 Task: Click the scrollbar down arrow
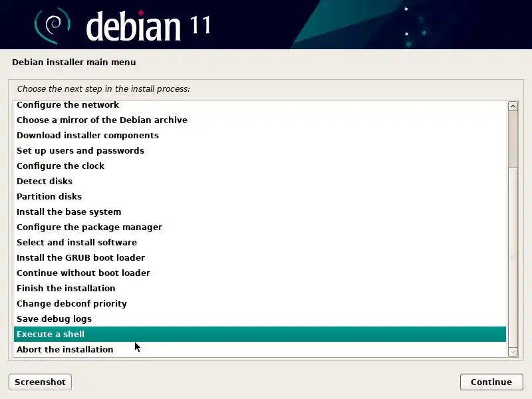513,352
